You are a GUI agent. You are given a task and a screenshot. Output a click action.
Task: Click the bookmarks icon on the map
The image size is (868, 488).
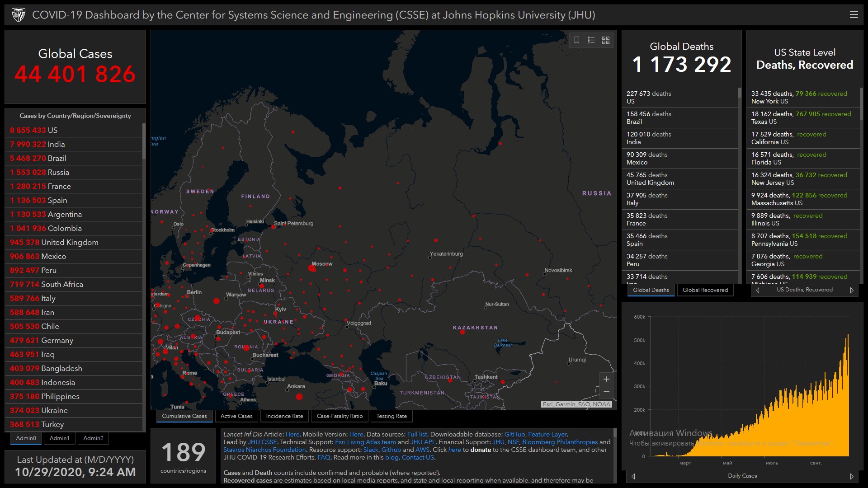point(577,40)
